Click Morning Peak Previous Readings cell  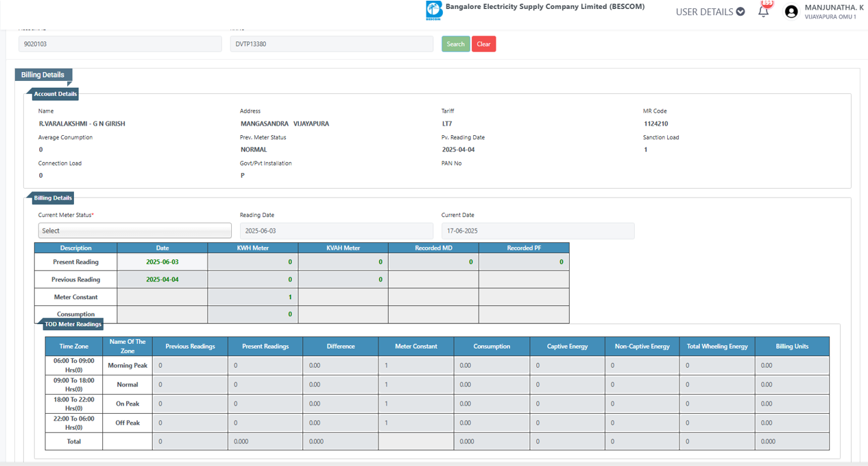(190, 366)
